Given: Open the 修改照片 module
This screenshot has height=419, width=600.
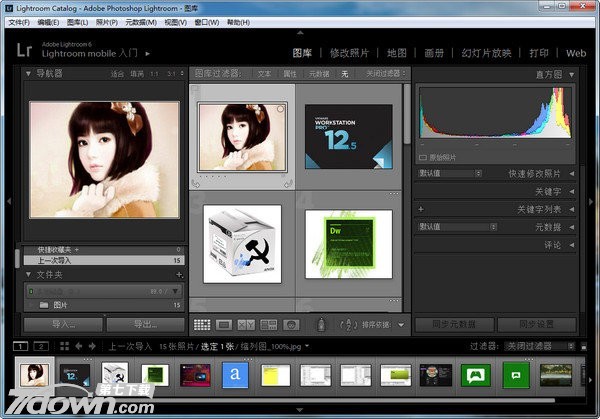Looking at the screenshot, I should tap(352, 52).
